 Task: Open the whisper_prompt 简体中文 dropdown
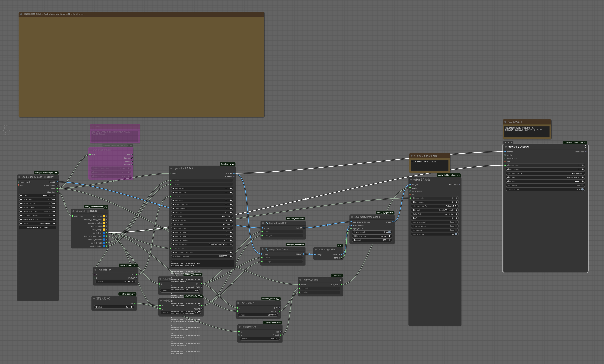[x=202, y=256]
